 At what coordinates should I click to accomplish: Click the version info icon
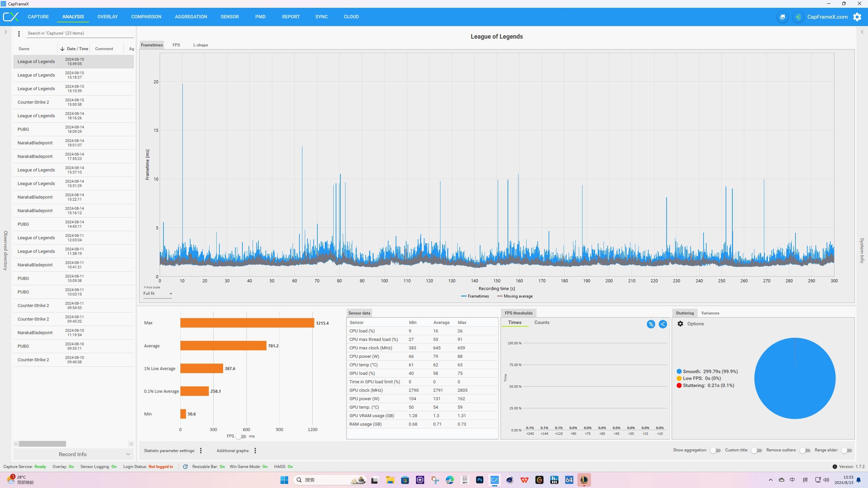tap(835, 467)
